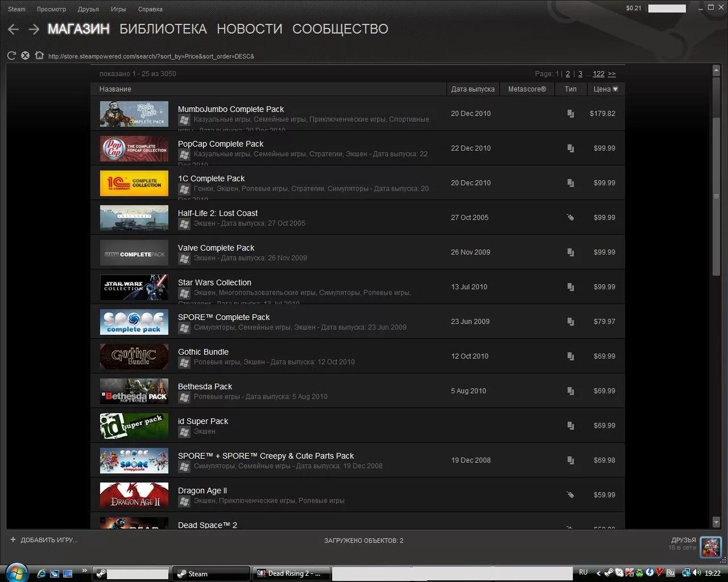Click the scrollbar down arrow
The height and width of the screenshot is (582, 728).
pyautogui.click(x=717, y=522)
